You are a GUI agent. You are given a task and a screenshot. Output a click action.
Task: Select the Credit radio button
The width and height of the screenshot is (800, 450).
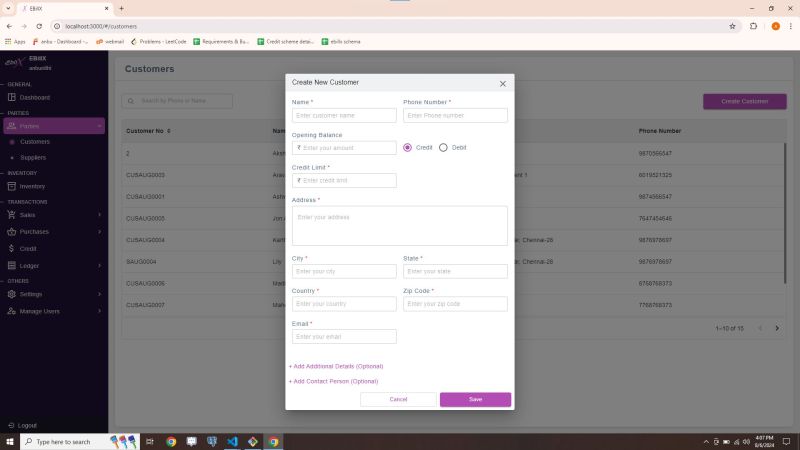coord(407,147)
